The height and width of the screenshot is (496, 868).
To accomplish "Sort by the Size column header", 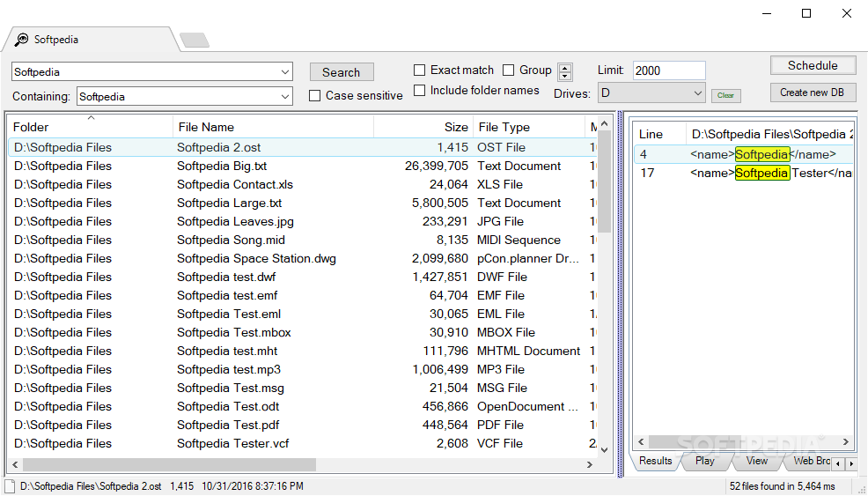I will [x=423, y=127].
